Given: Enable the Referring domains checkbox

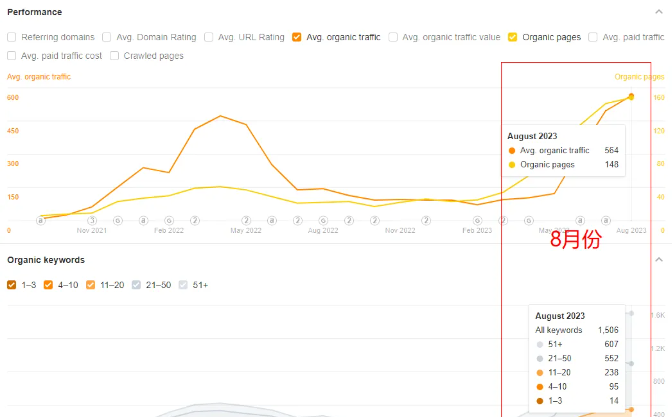Looking at the screenshot, I should pyautogui.click(x=12, y=37).
